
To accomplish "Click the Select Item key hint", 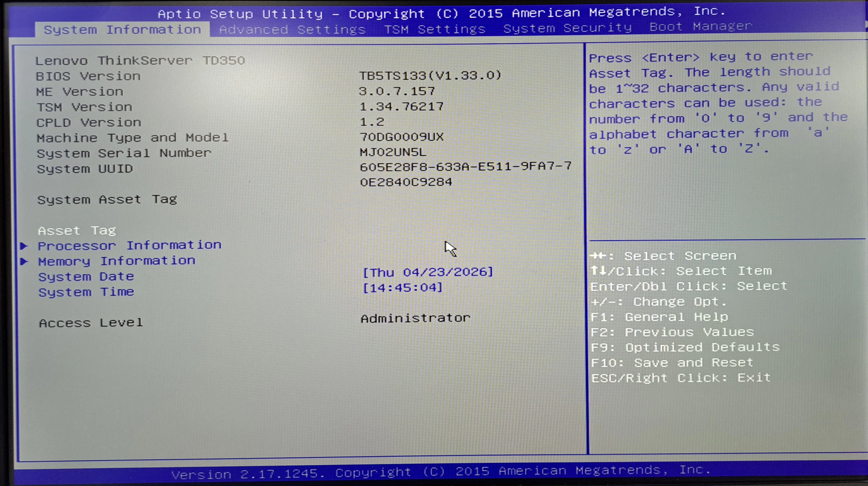I will click(681, 271).
